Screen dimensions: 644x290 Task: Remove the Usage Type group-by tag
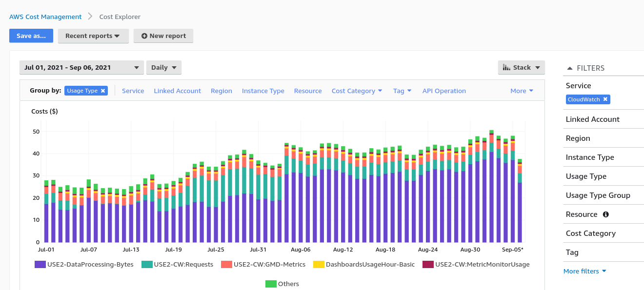click(x=102, y=91)
